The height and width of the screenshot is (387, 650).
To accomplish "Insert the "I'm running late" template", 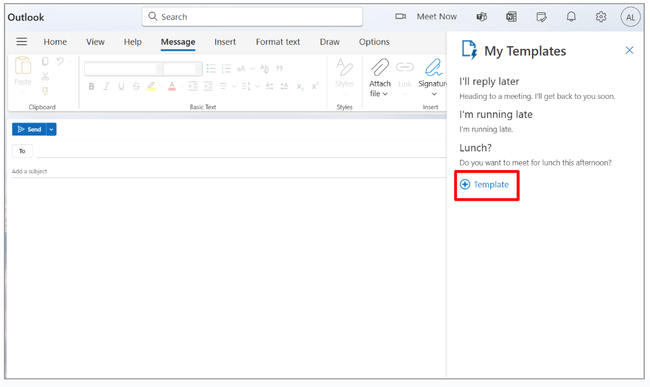I will (x=496, y=121).
